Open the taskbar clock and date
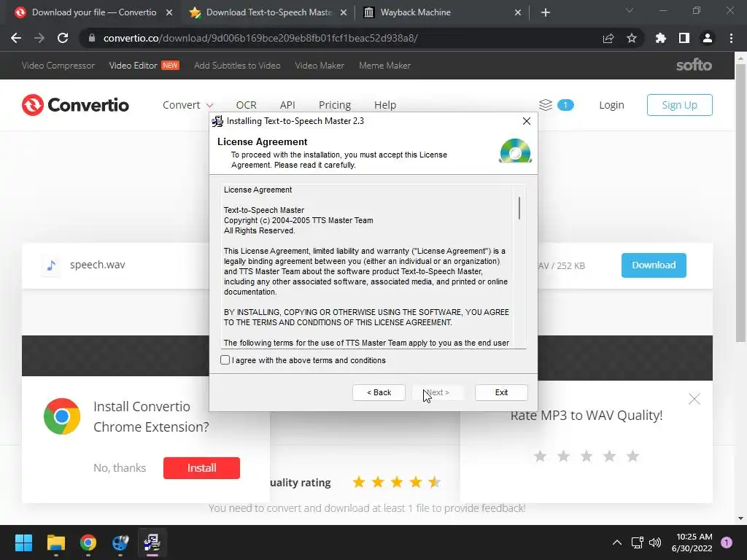Viewport: 747px width, 560px height. (692, 542)
